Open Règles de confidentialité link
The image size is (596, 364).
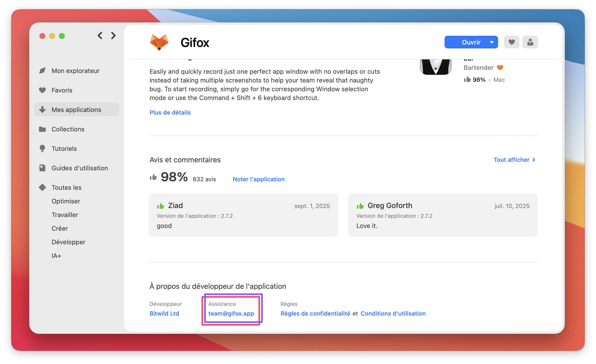[x=315, y=314]
